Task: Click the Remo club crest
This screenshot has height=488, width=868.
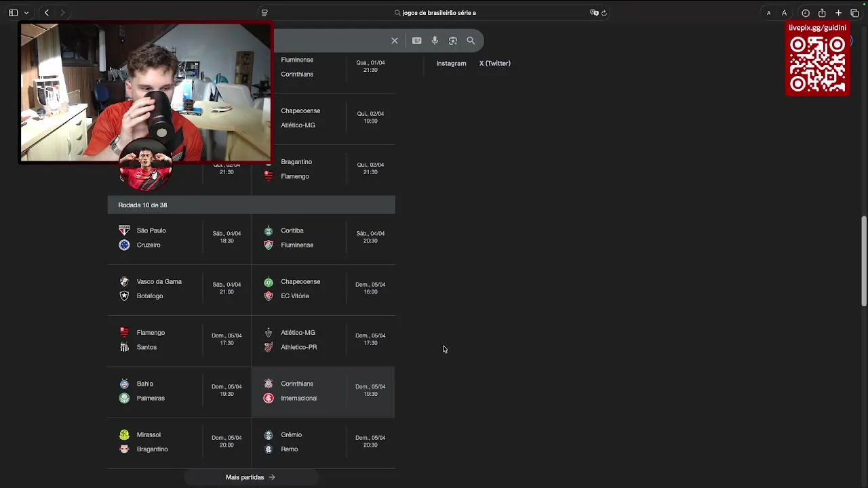Action: [269, 449]
